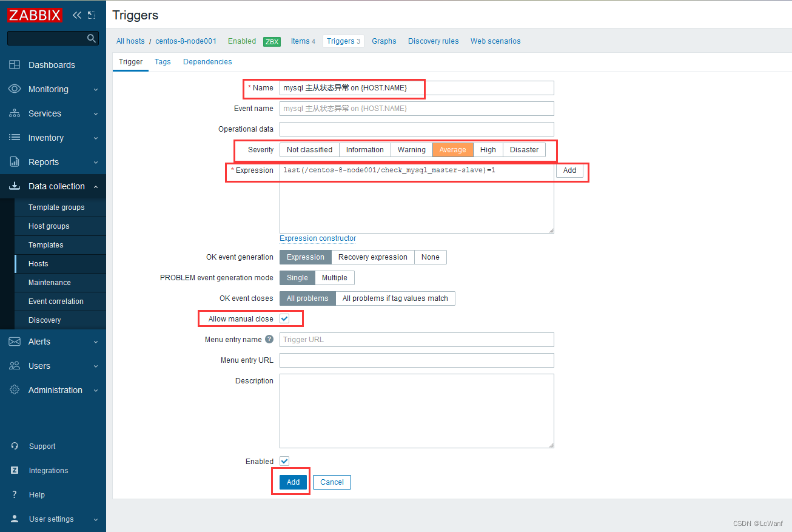This screenshot has height=532, width=792.
Task: Open the Expression constructor link
Action: [x=318, y=238]
